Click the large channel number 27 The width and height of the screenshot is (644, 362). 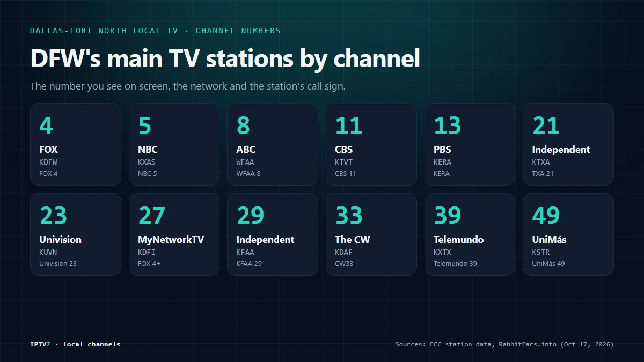152,216
